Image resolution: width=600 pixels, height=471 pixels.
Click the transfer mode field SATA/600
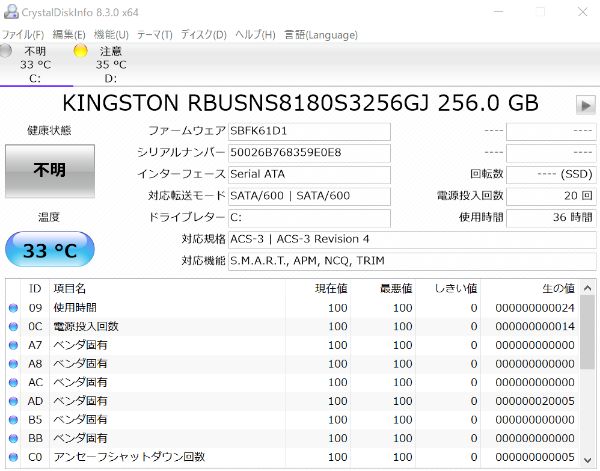[309, 196]
